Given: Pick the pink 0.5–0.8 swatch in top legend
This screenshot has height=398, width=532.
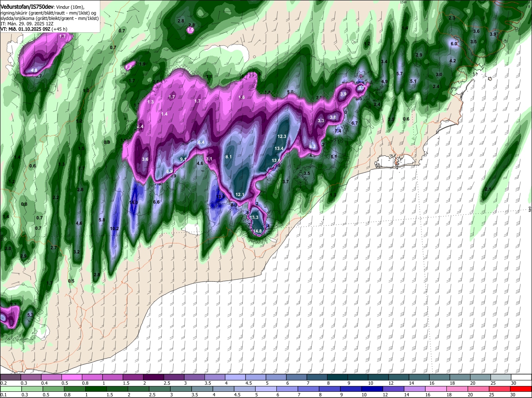Looking at the screenshot, I should click(x=72, y=377).
